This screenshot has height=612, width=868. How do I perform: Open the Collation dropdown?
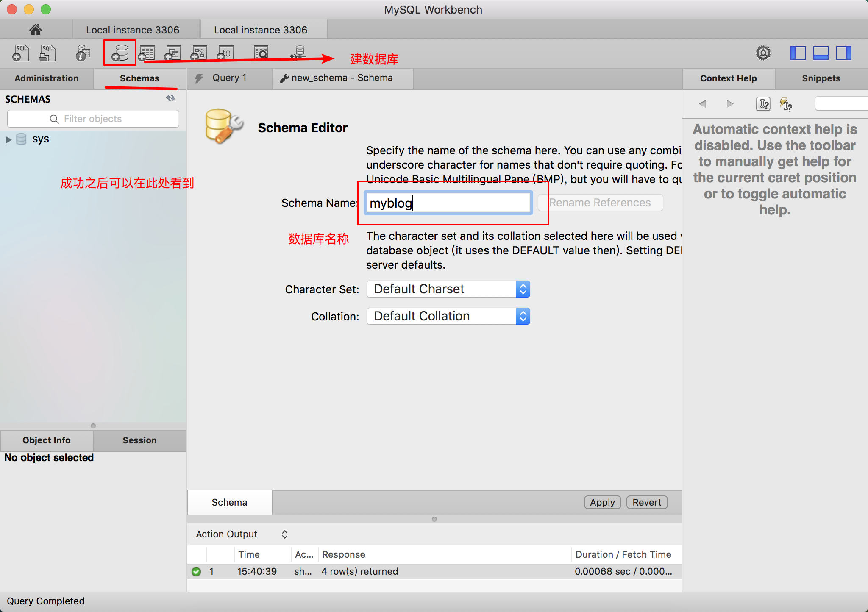point(448,316)
